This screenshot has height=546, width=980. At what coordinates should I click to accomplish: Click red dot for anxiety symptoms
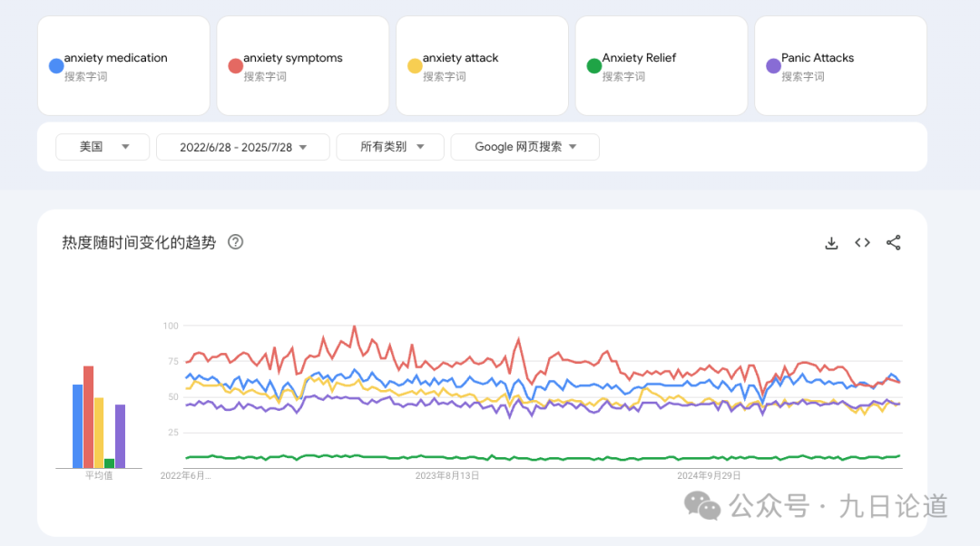click(x=235, y=66)
